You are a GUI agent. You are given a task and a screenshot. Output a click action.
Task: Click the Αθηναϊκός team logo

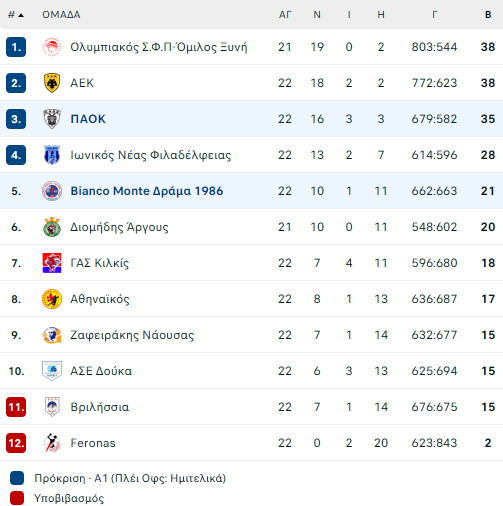(52, 299)
